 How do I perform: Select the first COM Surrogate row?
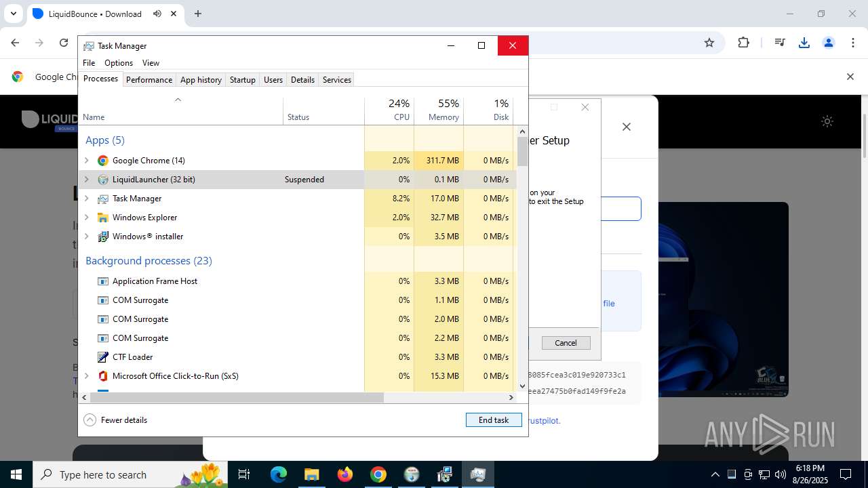pyautogui.click(x=298, y=300)
